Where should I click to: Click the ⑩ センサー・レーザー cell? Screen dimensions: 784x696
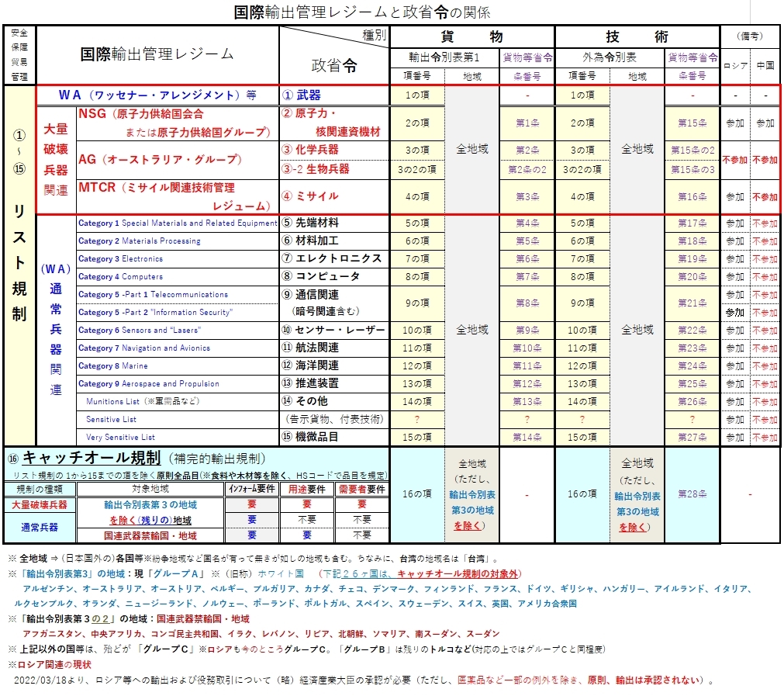point(334,331)
